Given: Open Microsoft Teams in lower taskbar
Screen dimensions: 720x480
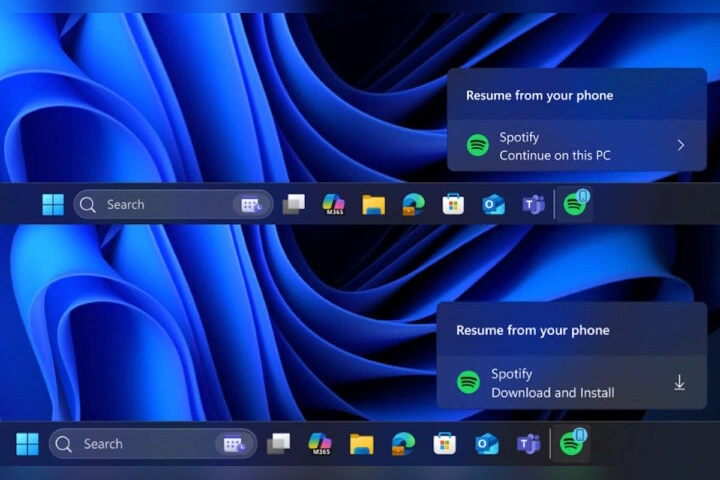Looking at the screenshot, I should (529, 444).
